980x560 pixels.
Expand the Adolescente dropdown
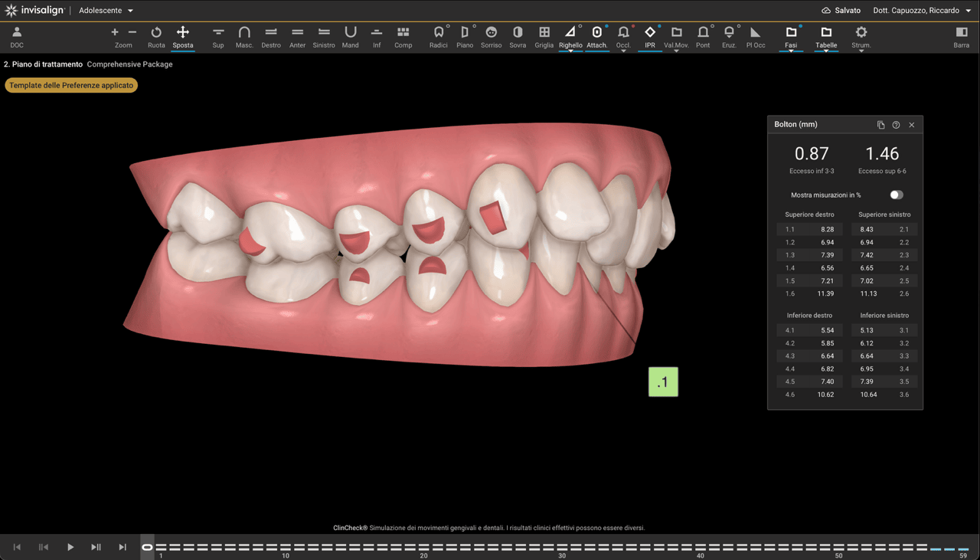coord(106,11)
